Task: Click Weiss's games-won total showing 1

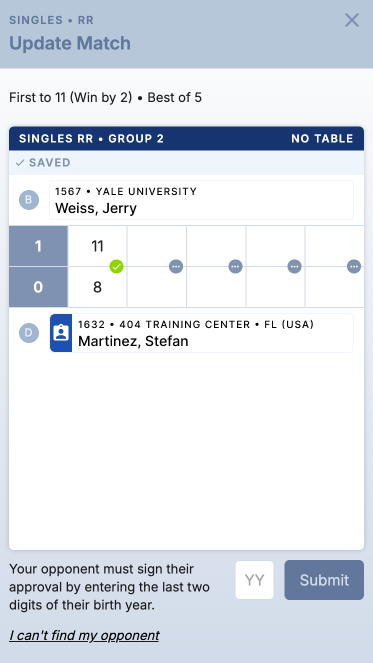Action: pos(38,246)
